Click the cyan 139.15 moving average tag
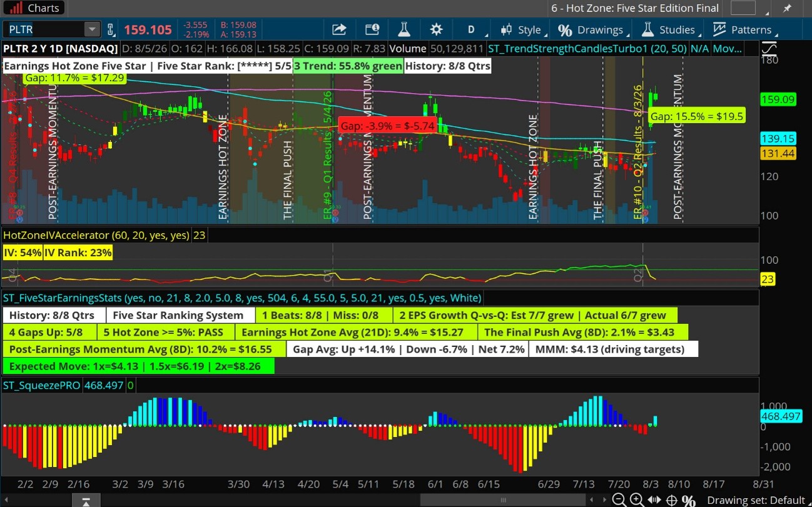 pos(778,139)
